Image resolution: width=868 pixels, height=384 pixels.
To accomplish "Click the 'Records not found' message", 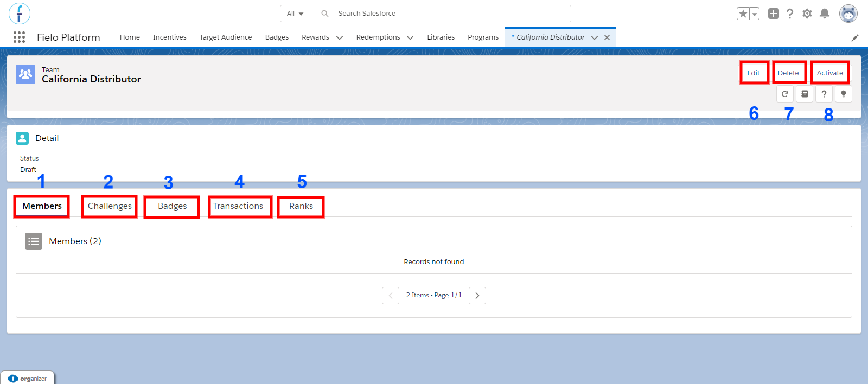I will pos(434,262).
